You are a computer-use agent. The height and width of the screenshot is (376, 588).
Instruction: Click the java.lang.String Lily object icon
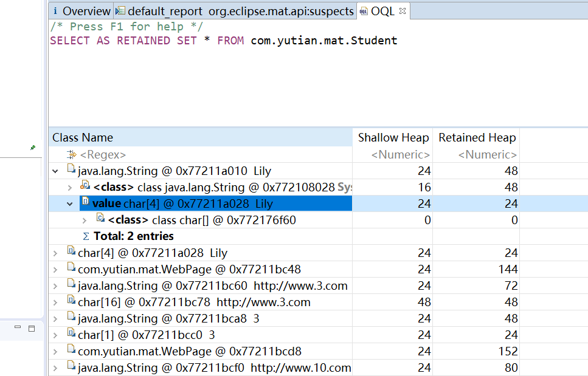pos(71,171)
